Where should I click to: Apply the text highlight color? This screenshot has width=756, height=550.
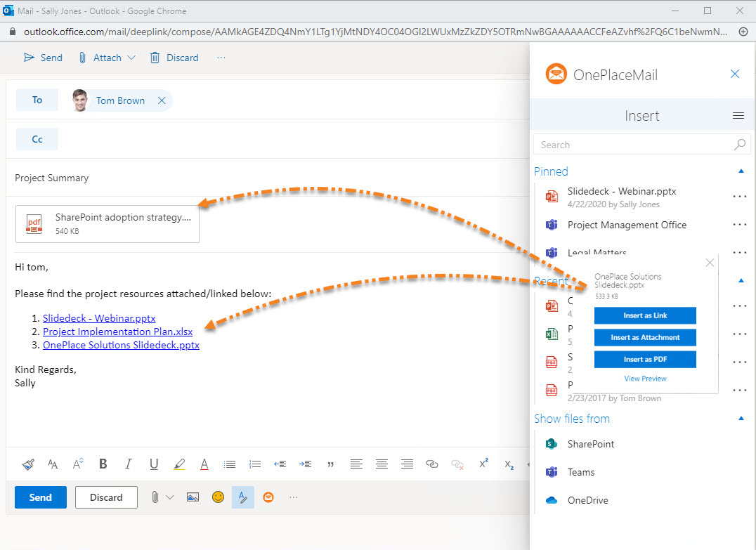179,464
